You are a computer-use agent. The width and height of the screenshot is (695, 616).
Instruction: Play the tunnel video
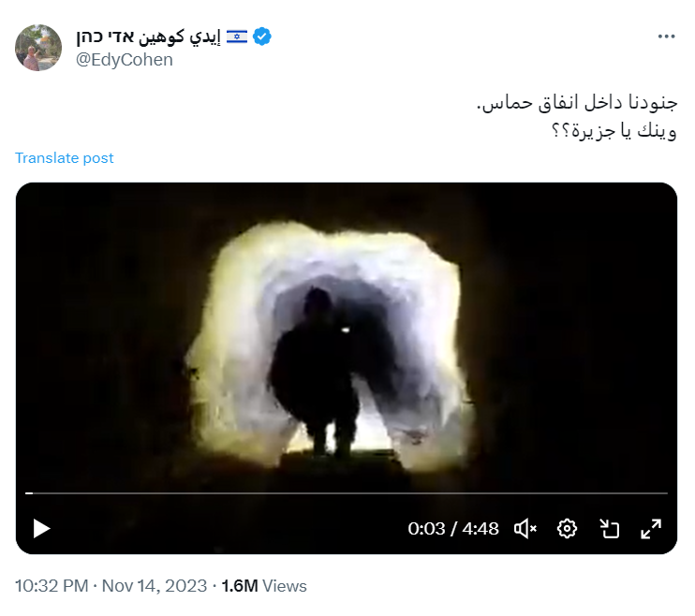pyautogui.click(x=41, y=529)
